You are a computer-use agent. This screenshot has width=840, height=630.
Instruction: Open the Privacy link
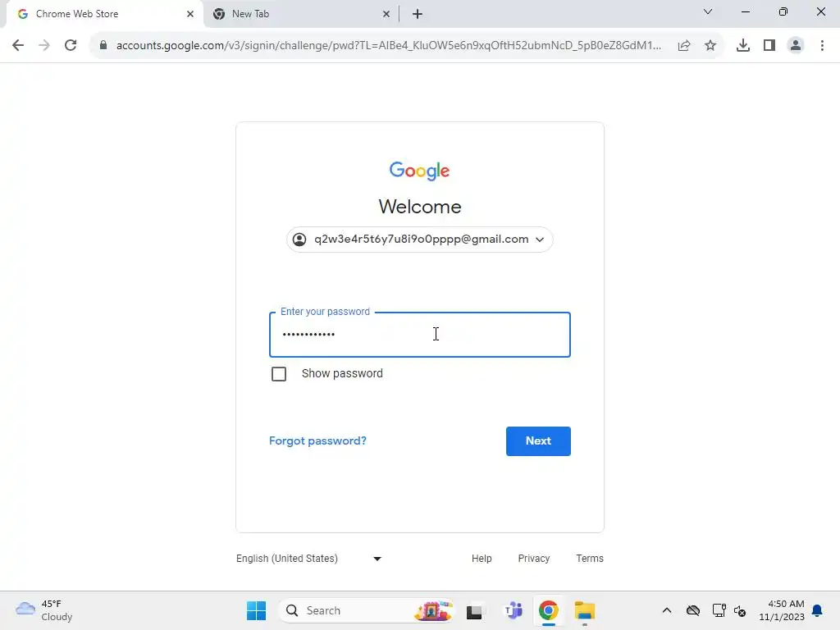(533, 558)
